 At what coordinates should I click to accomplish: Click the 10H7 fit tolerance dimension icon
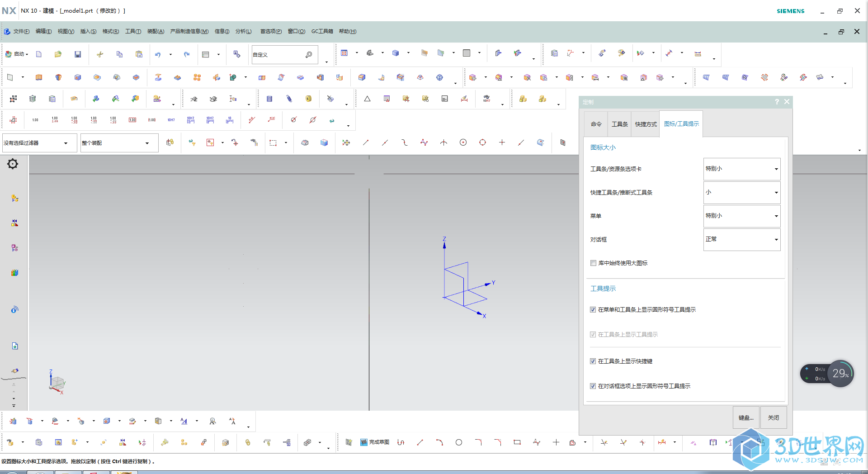[171, 120]
